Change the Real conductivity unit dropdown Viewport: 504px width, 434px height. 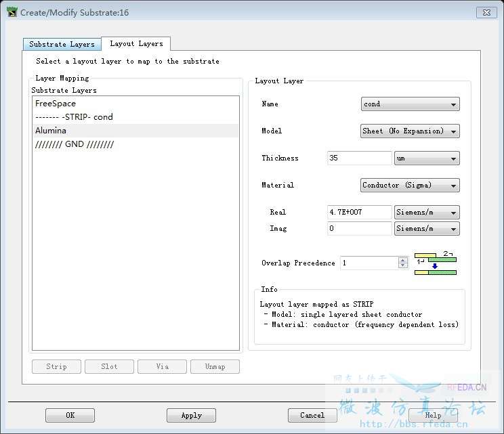point(426,213)
